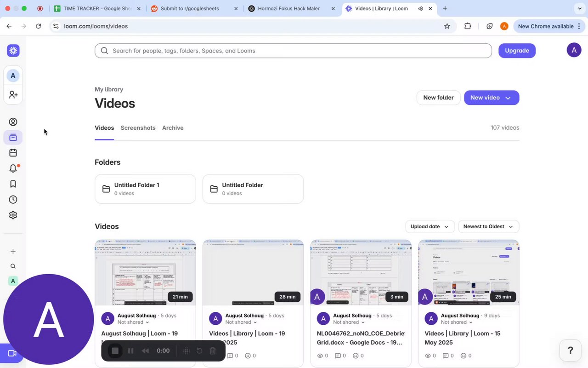Delete the recording with the trash icon
Viewport: 588px width, 368px height.
(x=213, y=351)
